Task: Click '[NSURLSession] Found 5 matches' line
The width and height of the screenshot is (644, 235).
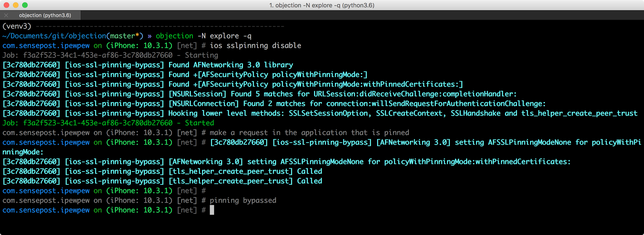Action: point(260,94)
